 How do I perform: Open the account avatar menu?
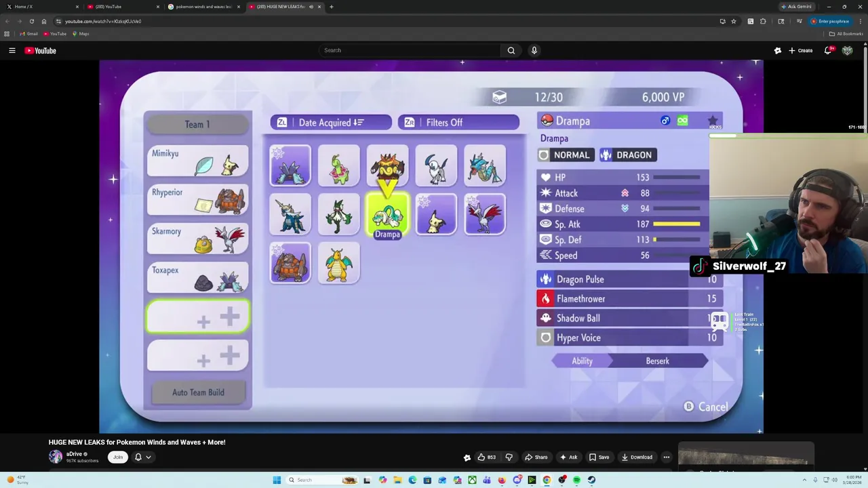coord(848,50)
